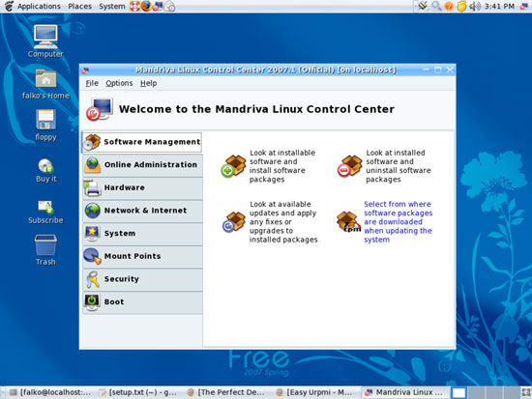Open the uninstall software packages icon

pos(350,166)
